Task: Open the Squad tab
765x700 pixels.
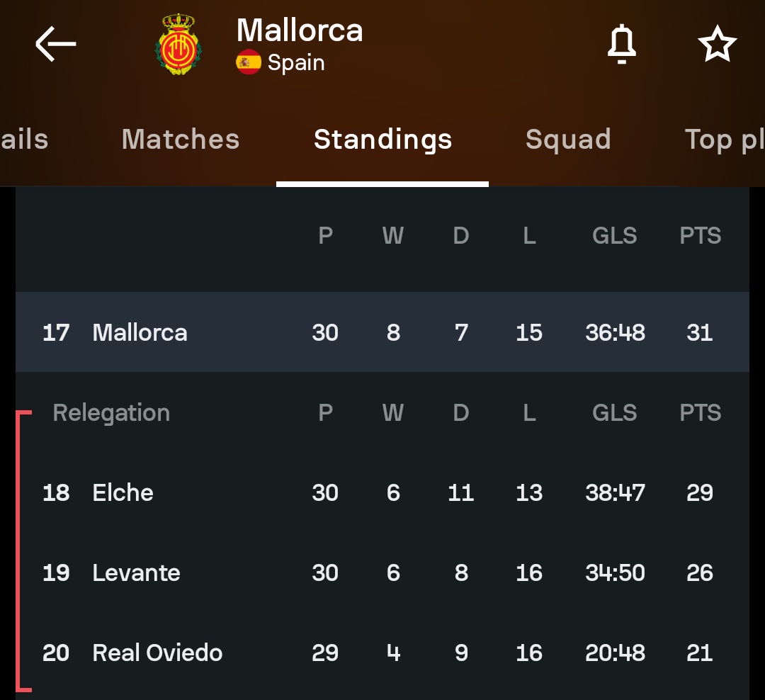Action: point(568,140)
